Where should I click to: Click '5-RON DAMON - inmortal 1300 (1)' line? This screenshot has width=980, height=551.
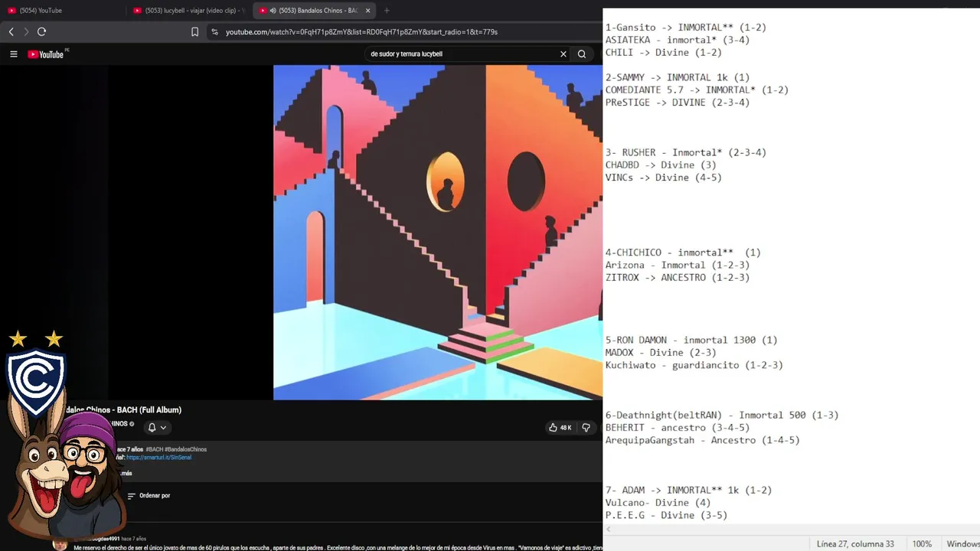coord(691,340)
